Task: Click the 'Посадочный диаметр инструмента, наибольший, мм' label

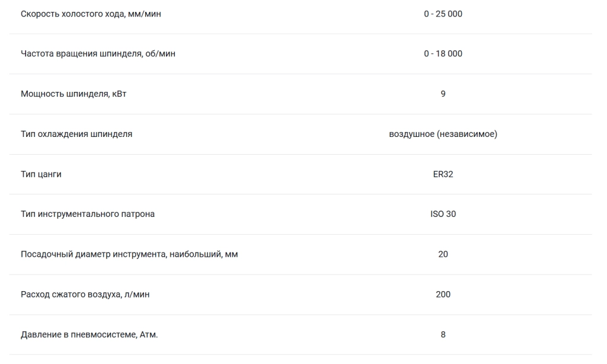Action: click(129, 254)
